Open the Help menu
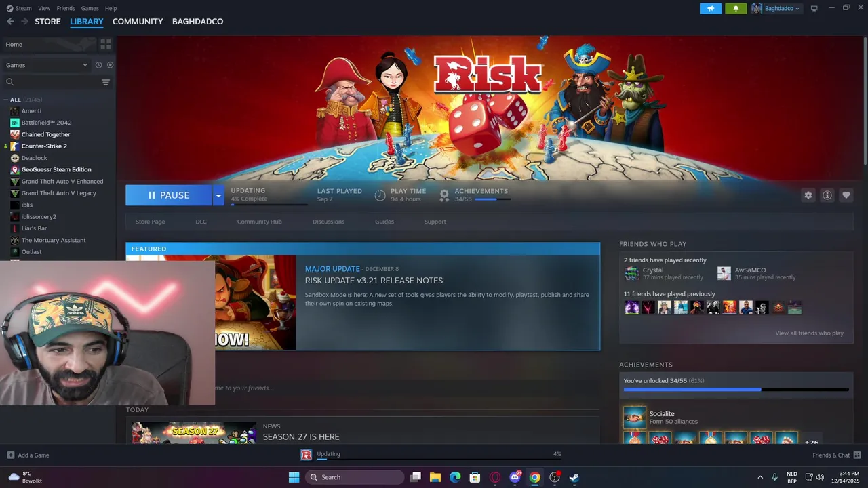This screenshot has width=868, height=488. [111, 8]
